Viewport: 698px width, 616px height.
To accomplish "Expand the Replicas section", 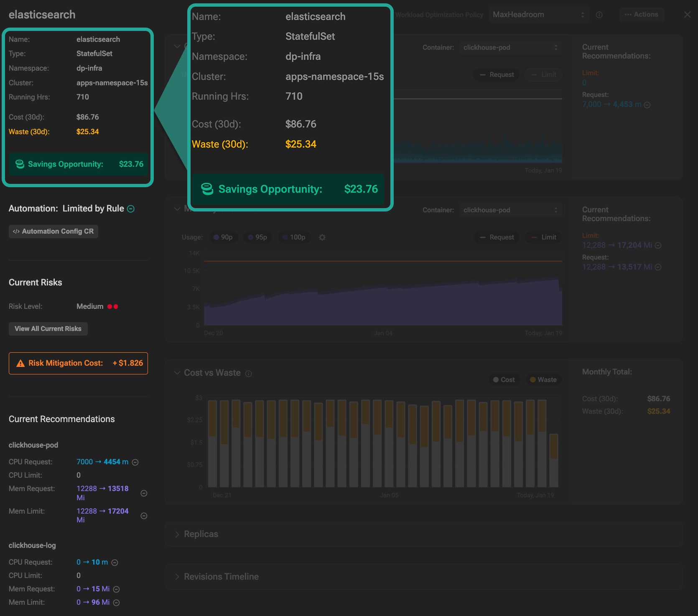I will tap(177, 535).
